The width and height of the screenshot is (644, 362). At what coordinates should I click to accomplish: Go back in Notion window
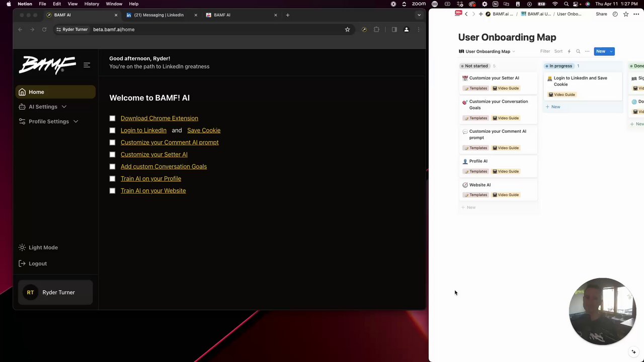pyautogui.click(x=466, y=14)
